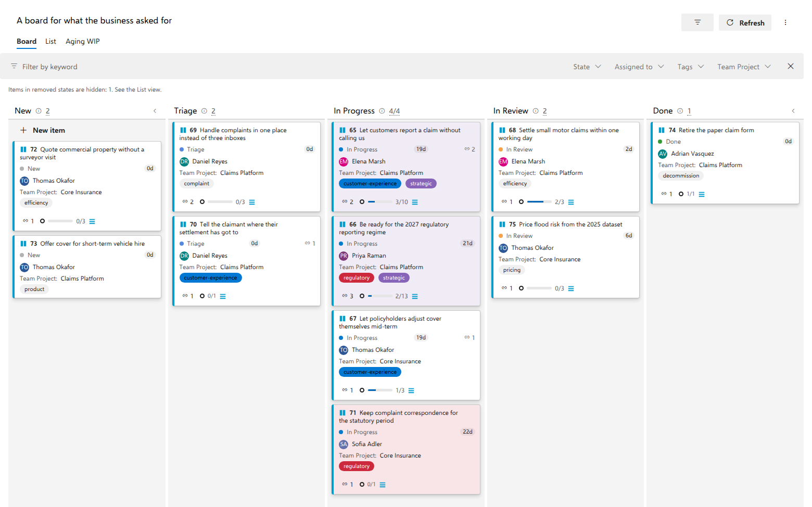Image resolution: width=812 pixels, height=507 pixels.
Task: Open the more actions vertical ellipsis
Action: coord(785,22)
